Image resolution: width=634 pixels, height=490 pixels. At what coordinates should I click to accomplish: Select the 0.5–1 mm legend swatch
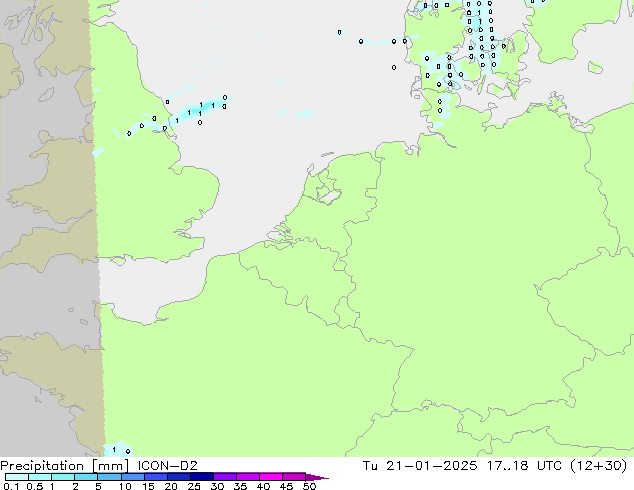pos(40,477)
